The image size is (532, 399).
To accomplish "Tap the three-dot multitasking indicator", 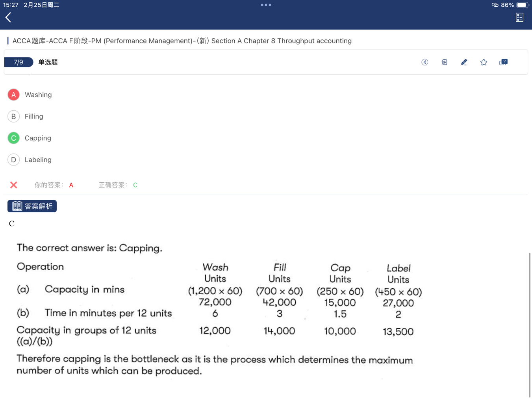I will 266,5.
